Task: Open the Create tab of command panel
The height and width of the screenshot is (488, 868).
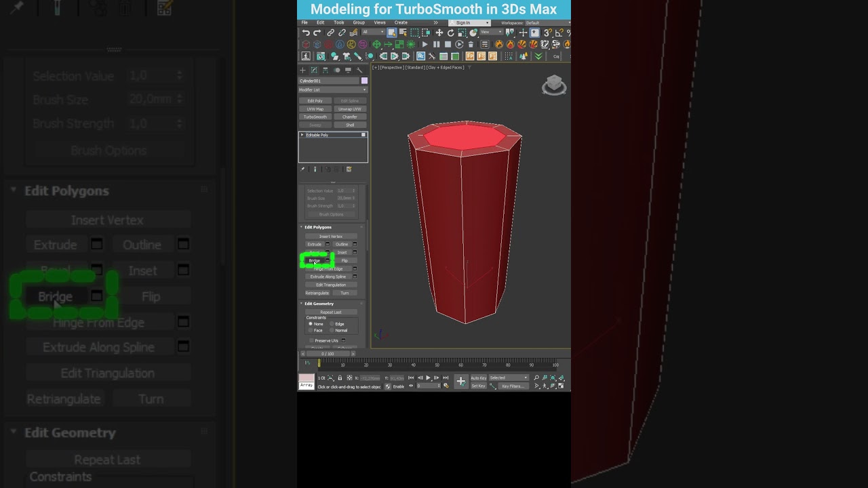Action: click(x=302, y=70)
